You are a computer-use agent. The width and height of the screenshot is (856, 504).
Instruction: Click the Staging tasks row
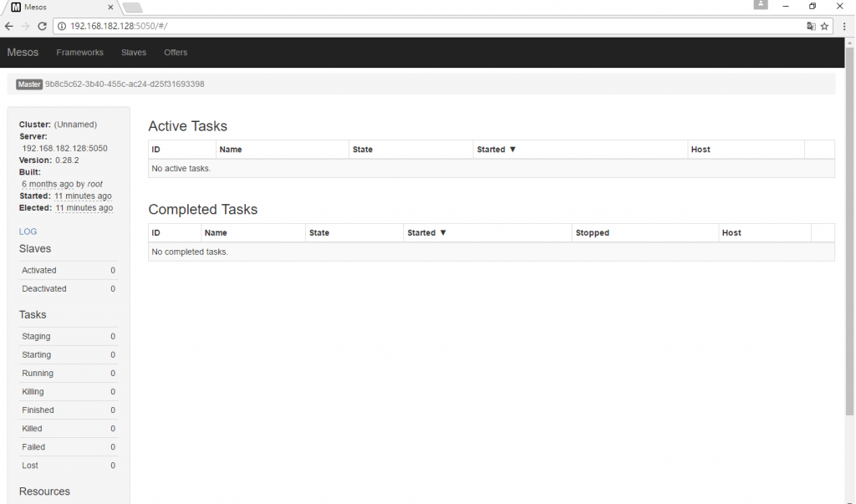click(x=69, y=336)
